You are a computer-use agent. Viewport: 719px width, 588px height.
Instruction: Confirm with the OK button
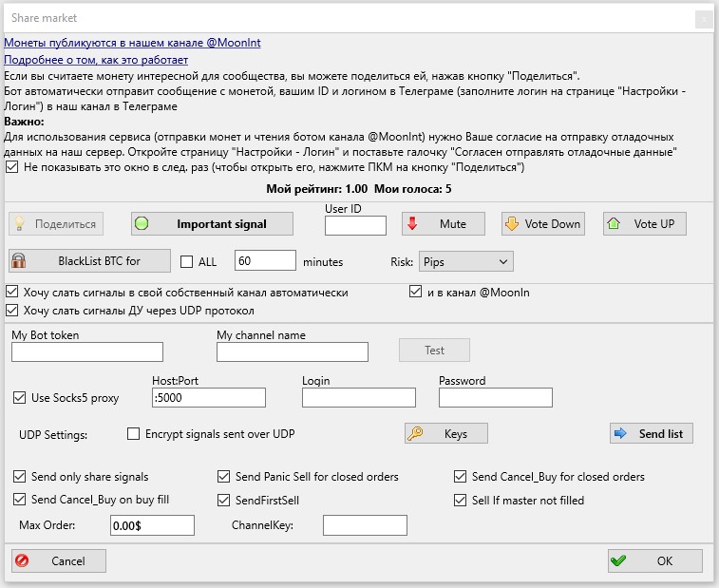654,561
